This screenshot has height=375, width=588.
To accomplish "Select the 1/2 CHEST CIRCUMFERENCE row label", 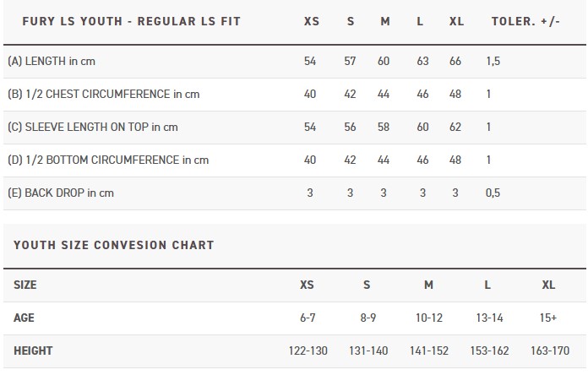I will coord(104,94).
